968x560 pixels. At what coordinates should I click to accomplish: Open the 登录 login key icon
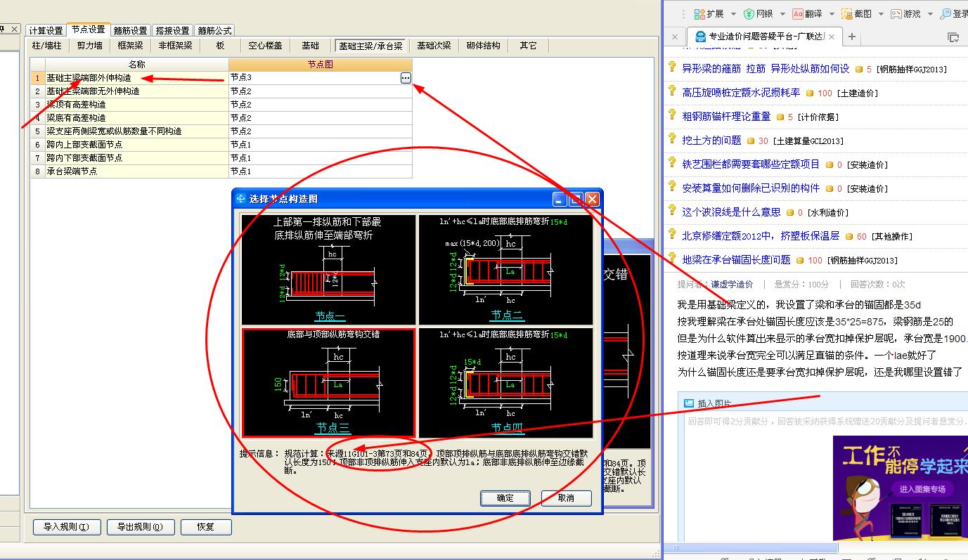[x=946, y=14]
